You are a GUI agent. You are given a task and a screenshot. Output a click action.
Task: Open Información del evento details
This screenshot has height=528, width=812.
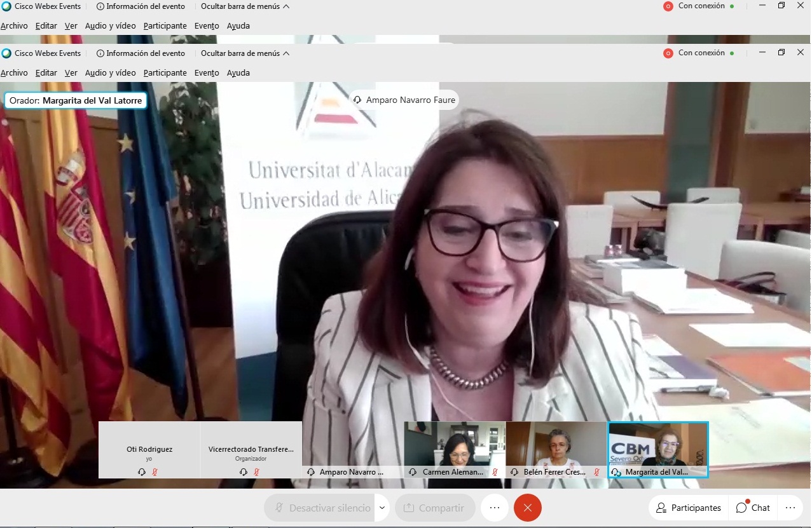pos(141,53)
